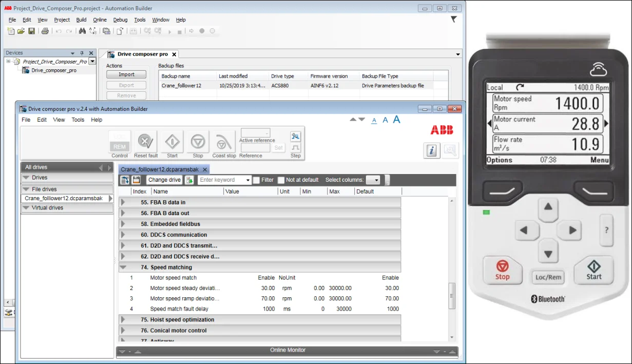The image size is (632, 364).
Task: Toggle the Filter checkbox
Action: tap(256, 180)
